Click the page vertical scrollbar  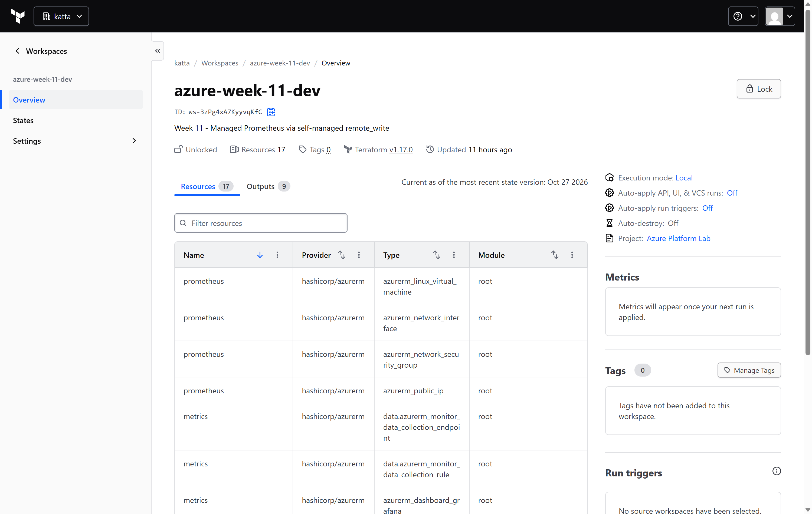[x=808, y=182]
